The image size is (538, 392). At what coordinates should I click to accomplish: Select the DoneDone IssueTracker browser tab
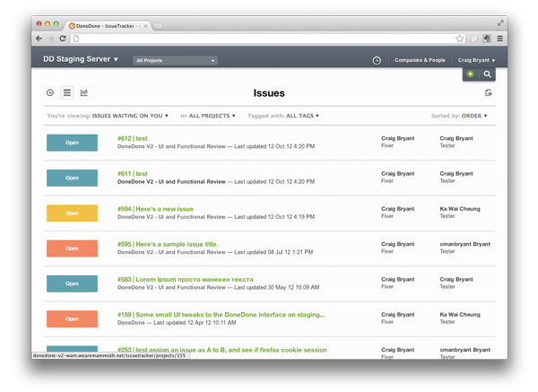pyautogui.click(x=109, y=25)
